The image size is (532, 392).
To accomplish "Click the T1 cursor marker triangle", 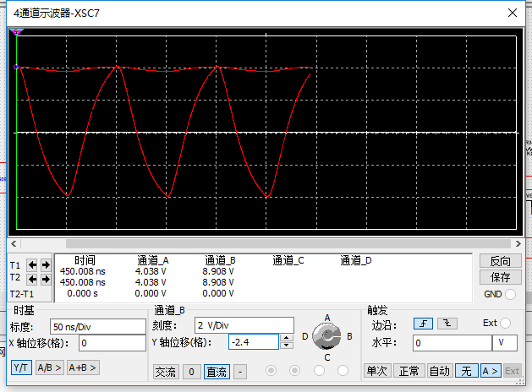I will (x=16, y=32).
